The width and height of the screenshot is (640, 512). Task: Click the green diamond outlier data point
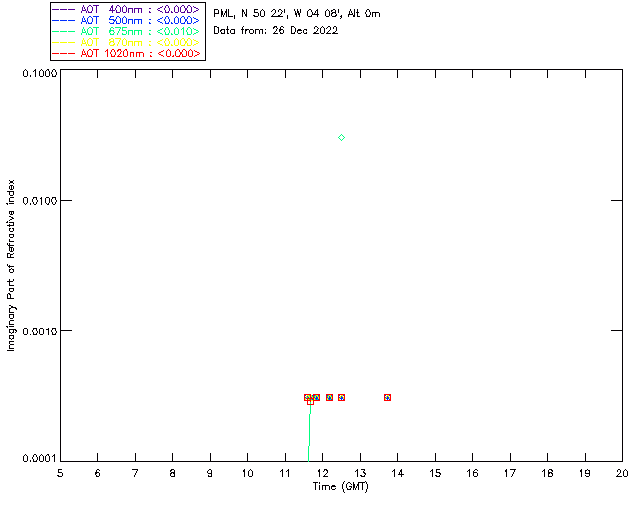342,138
